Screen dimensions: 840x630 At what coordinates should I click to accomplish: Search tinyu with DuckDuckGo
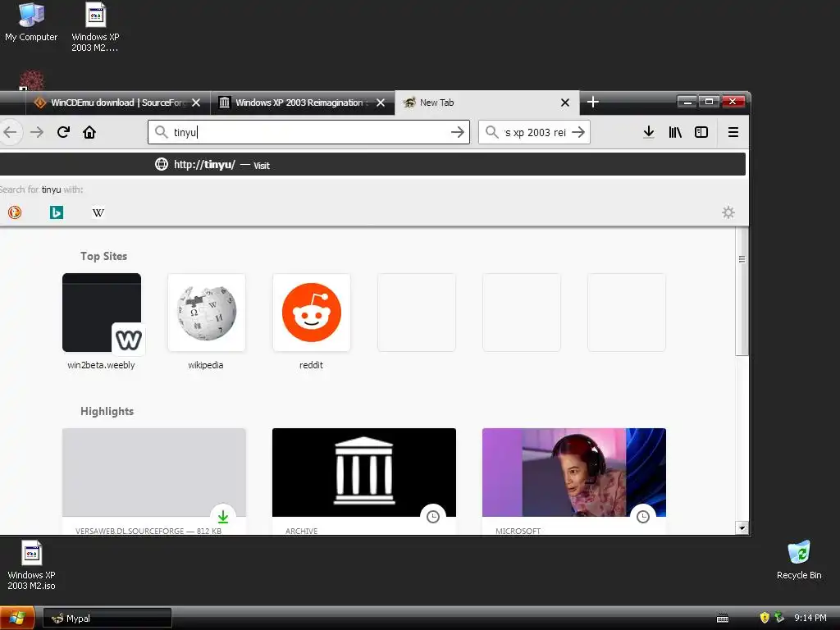click(x=15, y=212)
